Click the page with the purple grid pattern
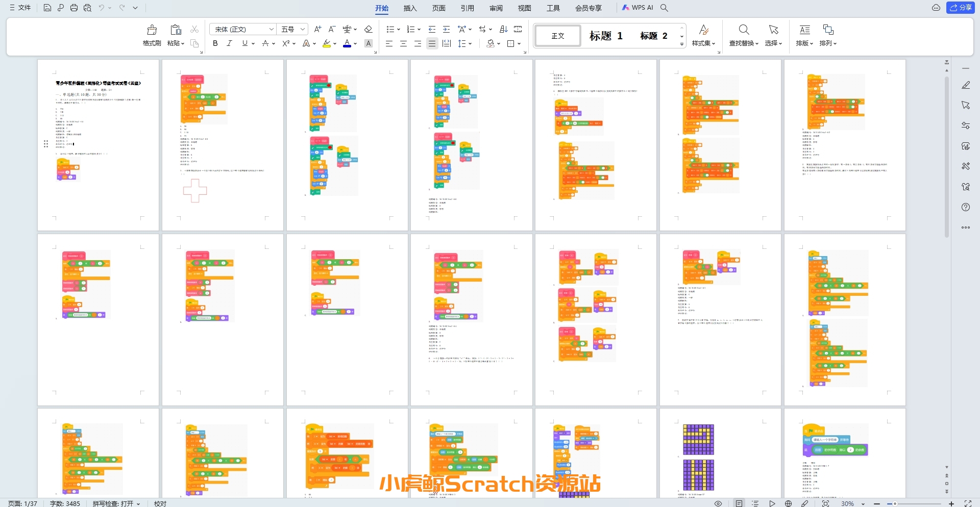Viewport: 980px width, 507px height. [x=720, y=453]
